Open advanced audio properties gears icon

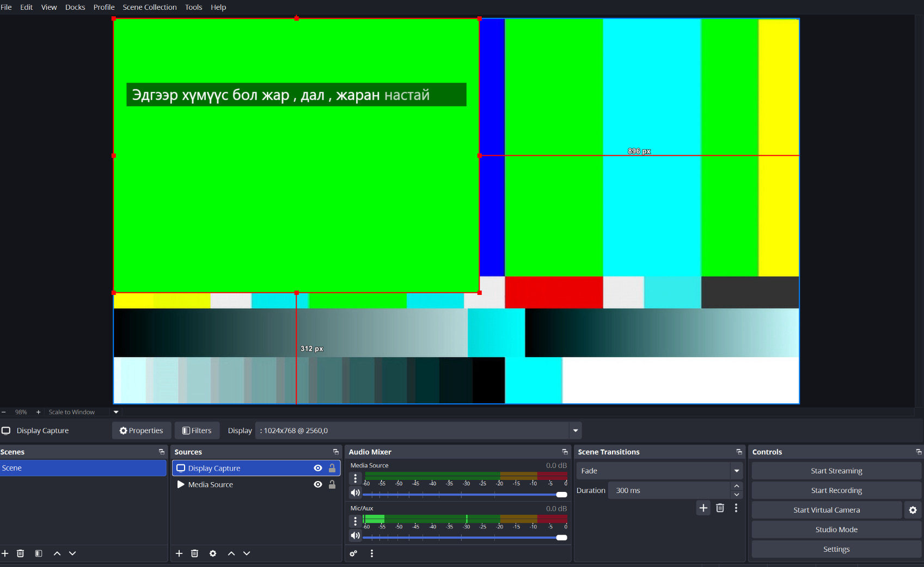[353, 553]
